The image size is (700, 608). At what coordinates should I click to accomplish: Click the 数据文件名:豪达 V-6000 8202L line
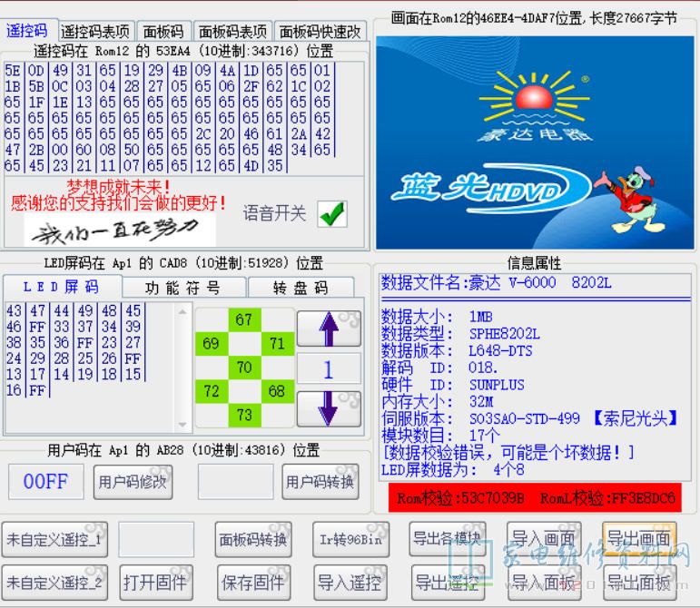pos(496,283)
